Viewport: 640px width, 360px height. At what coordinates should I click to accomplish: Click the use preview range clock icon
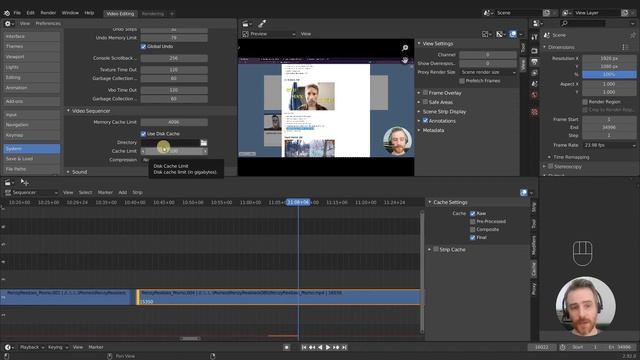click(x=562, y=347)
